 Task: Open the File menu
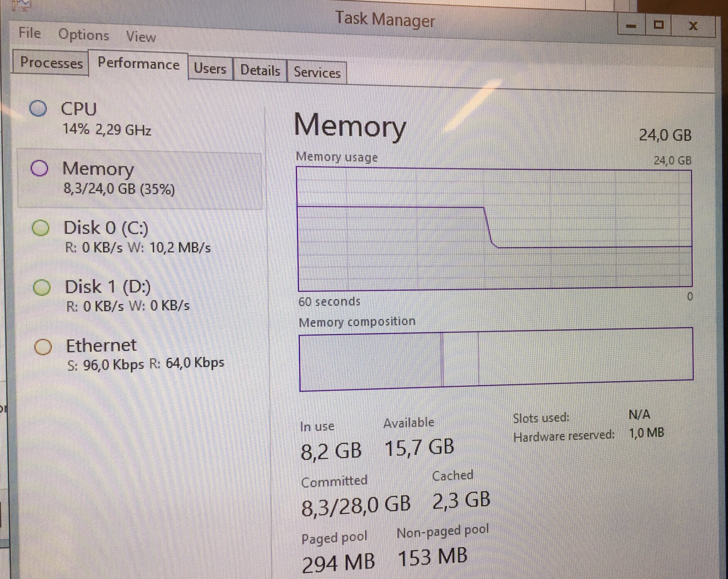tap(30, 33)
